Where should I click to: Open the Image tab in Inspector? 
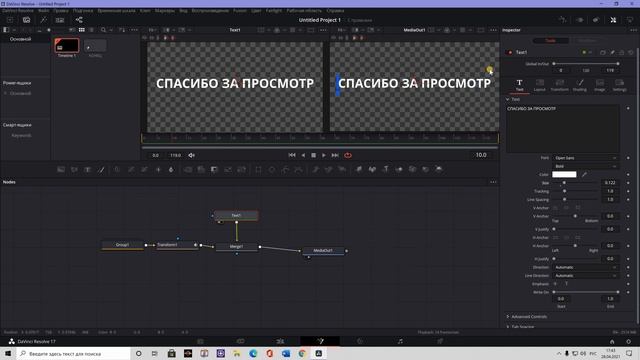[599, 85]
